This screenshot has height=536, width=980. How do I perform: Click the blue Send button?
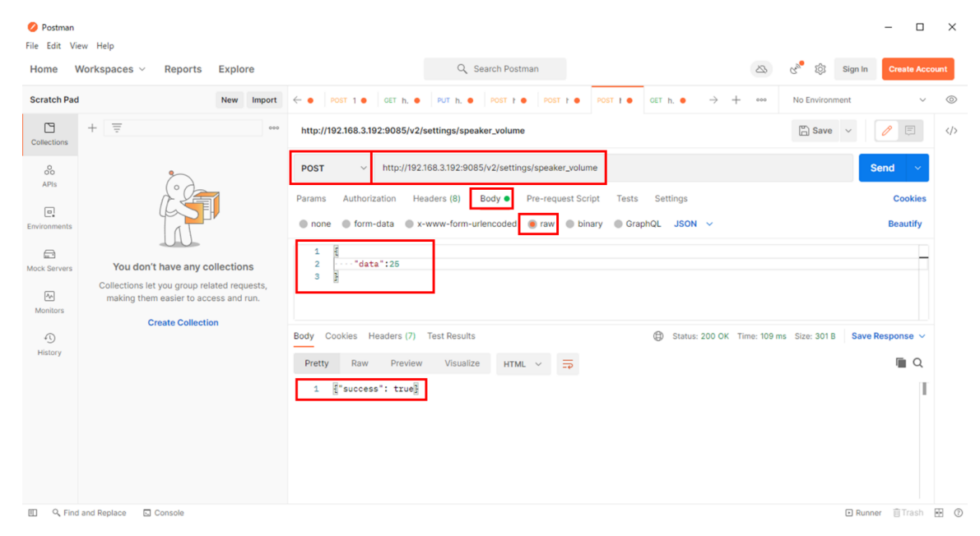coord(881,168)
